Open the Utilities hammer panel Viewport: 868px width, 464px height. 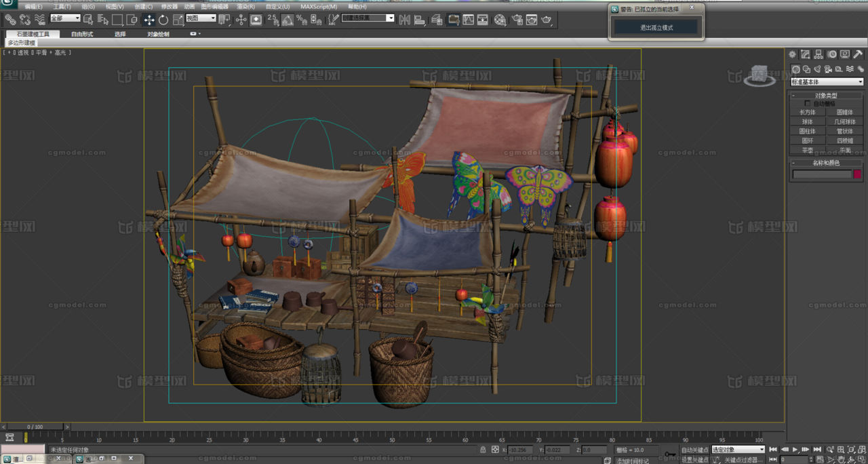click(858, 54)
